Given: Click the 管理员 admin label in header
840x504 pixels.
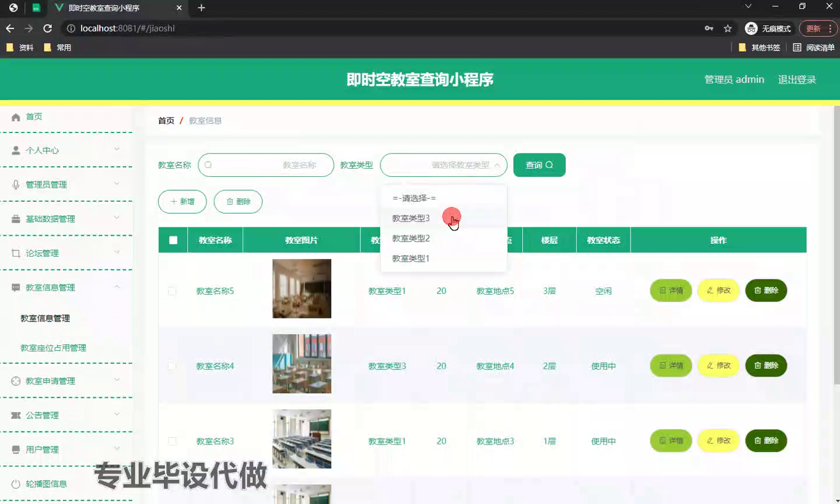Looking at the screenshot, I should point(734,79).
